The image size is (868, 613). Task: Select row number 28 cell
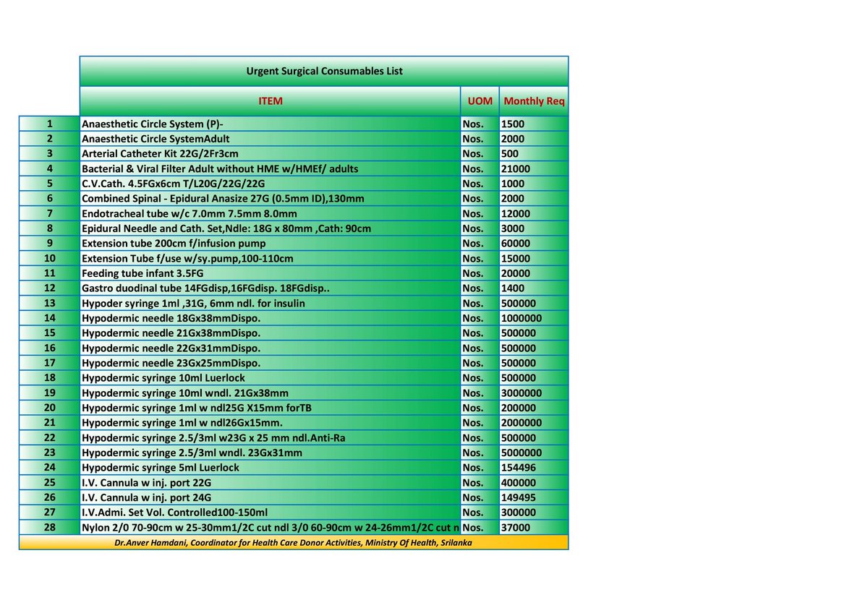[49, 528]
